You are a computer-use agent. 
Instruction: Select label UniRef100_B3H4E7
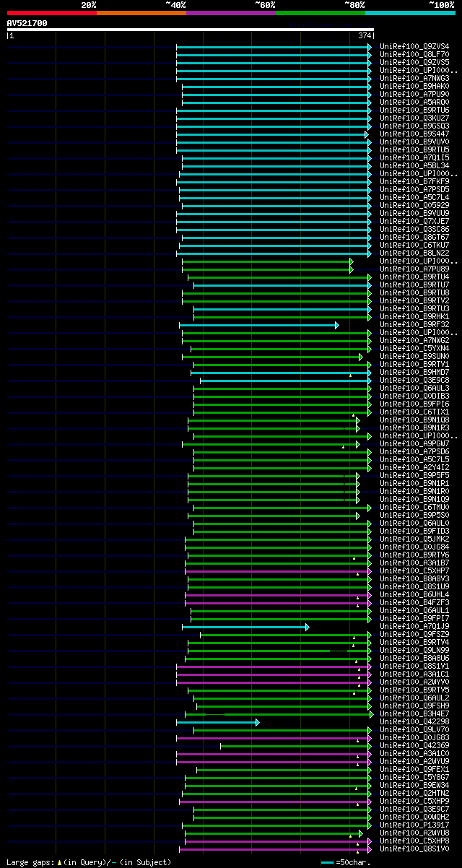[414, 713]
